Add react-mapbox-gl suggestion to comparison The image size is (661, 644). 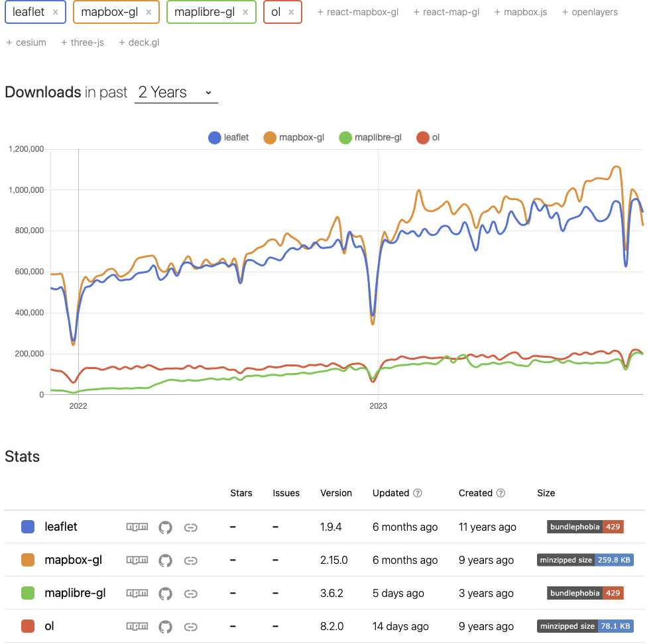pyautogui.click(x=358, y=12)
